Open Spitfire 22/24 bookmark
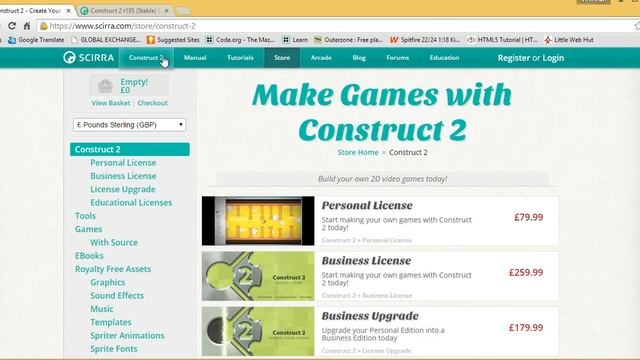The width and height of the screenshot is (640, 360). (x=424, y=40)
